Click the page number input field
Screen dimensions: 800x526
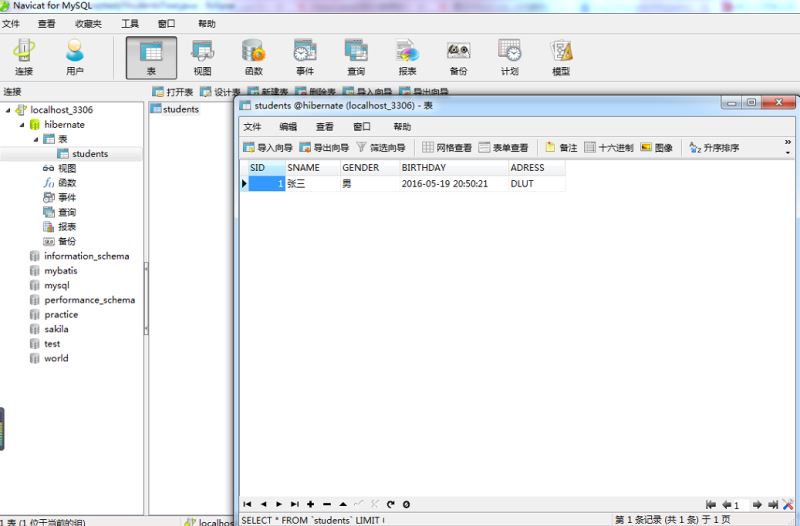click(x=740, y=505)
